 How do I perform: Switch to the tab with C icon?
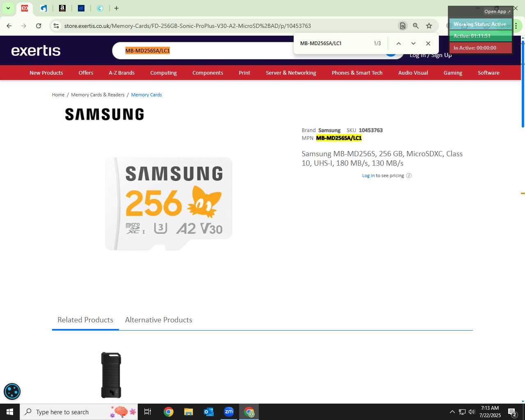coord(100,8)
